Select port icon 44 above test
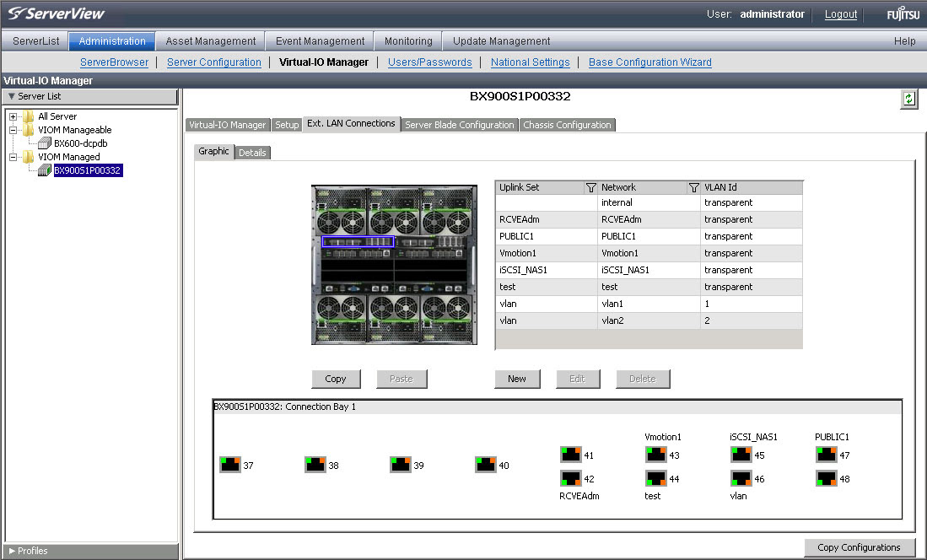This screenshot has width=927, height=560. click(x=655, y=478)
